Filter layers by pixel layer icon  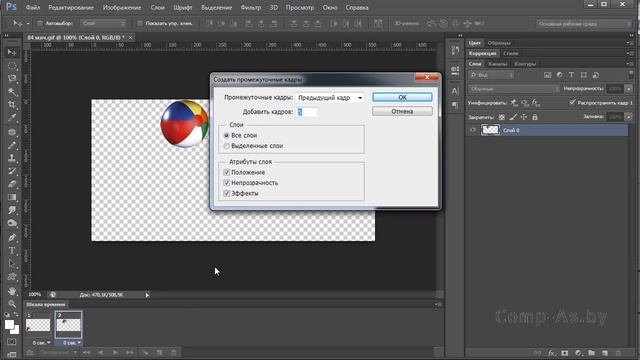(547, 75)
